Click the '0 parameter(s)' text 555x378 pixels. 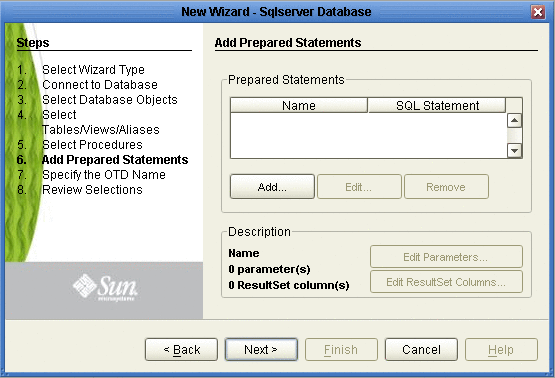tap(269, 269)
